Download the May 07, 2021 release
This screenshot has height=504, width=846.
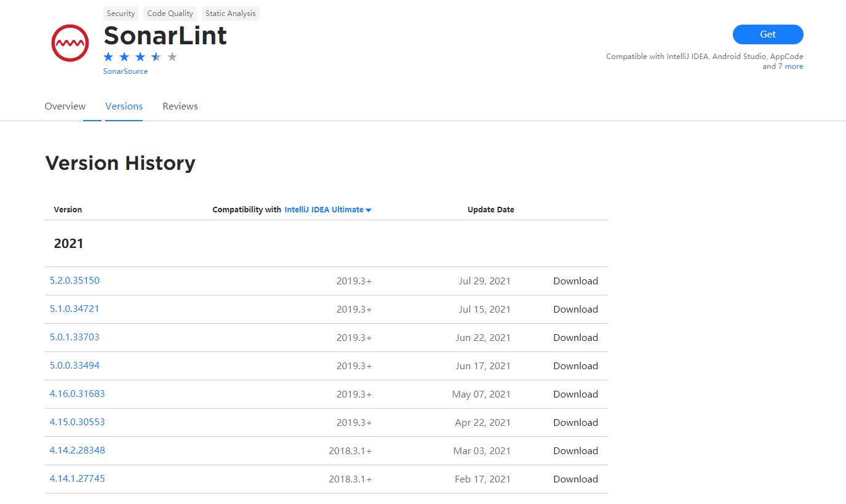[575, 394]
